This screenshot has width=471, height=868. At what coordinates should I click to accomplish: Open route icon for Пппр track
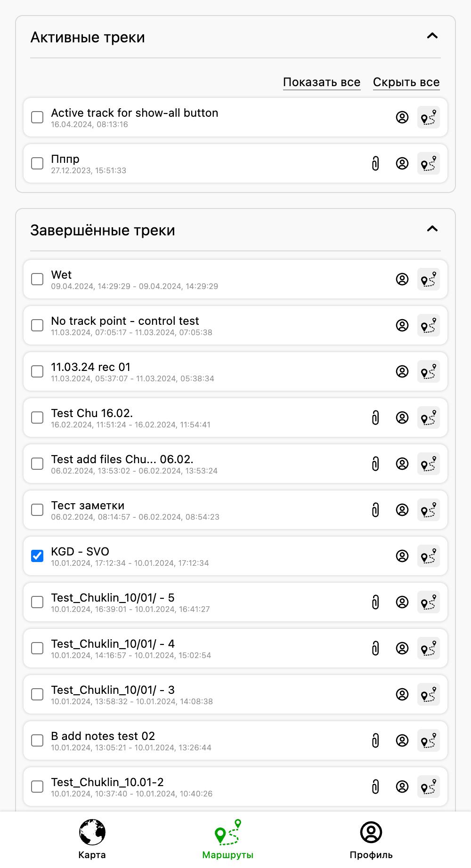pos(429,163)
